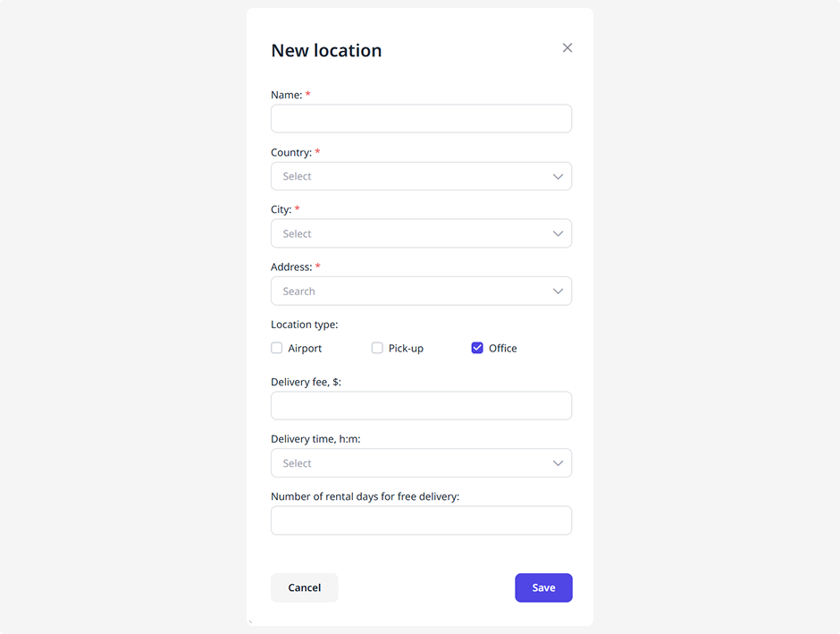Click the Delivery time chevron arrow
This screenshot has height=634, width=840.
coord(558,463)
